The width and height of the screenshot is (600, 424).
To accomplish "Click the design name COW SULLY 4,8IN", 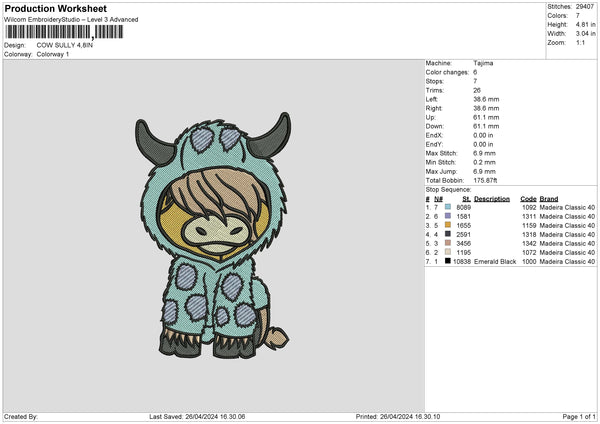I will (65, 45).
